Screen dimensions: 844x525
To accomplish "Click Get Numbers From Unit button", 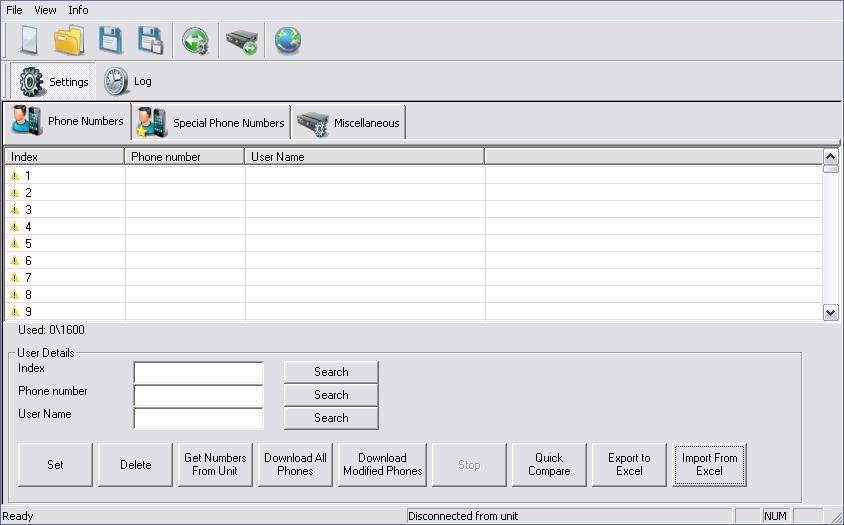I will coord(215,465).
